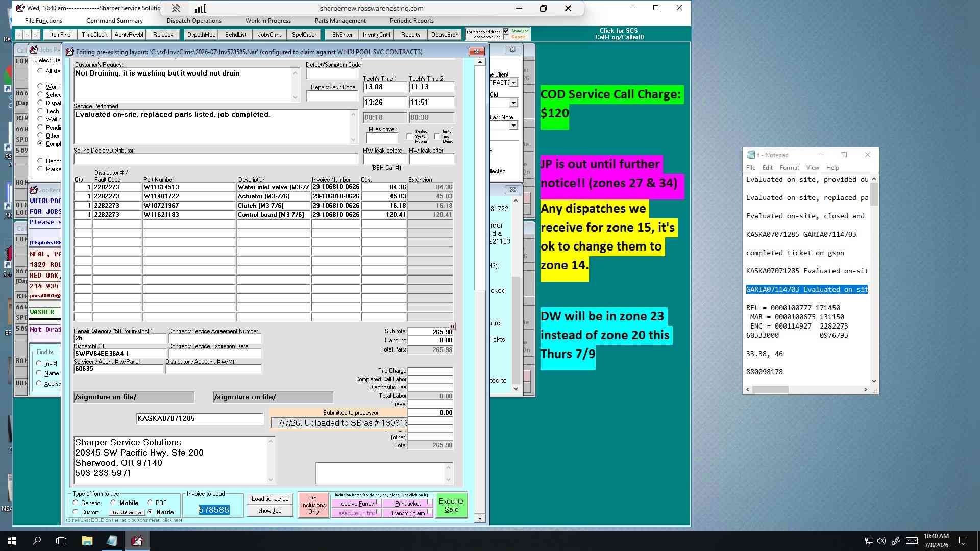Open the Format menu in Notepad
The height and width of the screenshot is (551, 980).
pos(789,168)
